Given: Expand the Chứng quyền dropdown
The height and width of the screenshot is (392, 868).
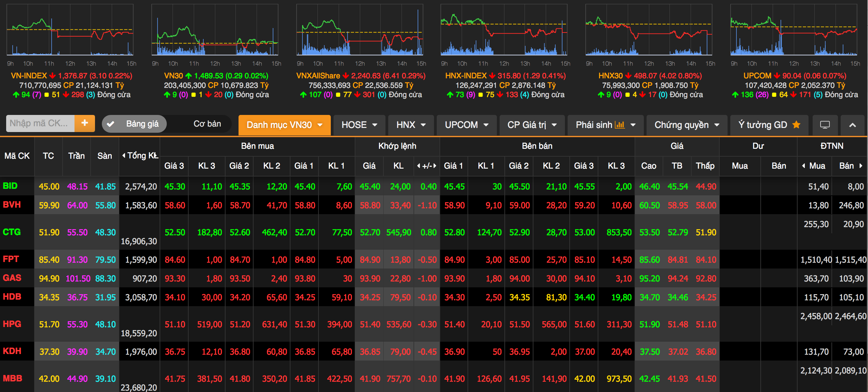Looking at the screenshot, I should tap(687, 125).
